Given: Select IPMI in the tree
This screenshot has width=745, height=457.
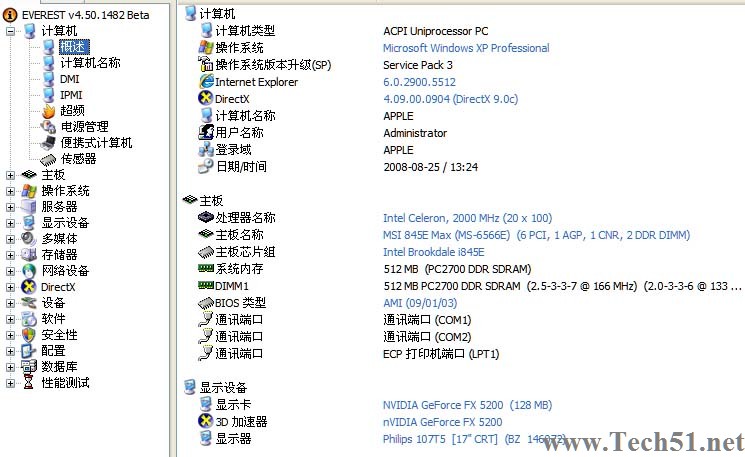Looking at the screenshot, I should (71, 95).
